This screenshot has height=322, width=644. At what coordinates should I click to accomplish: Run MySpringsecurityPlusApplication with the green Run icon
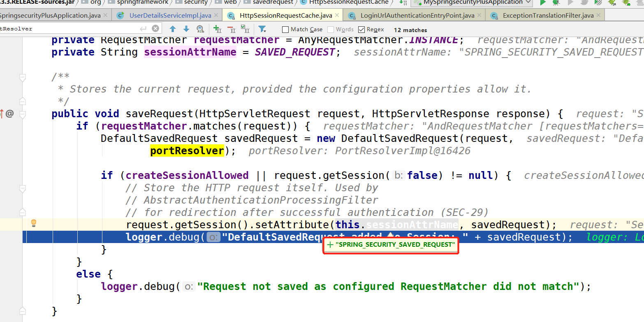tap(543, 3)
